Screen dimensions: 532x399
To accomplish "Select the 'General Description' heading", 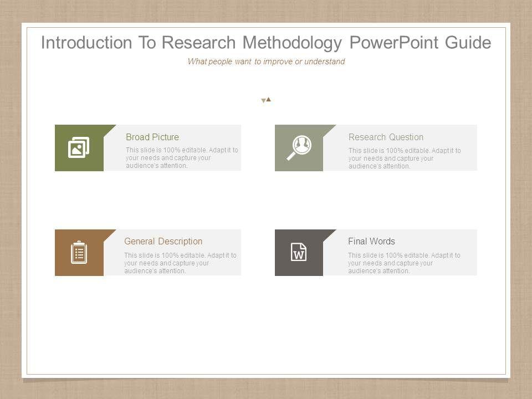I will 163,241.
